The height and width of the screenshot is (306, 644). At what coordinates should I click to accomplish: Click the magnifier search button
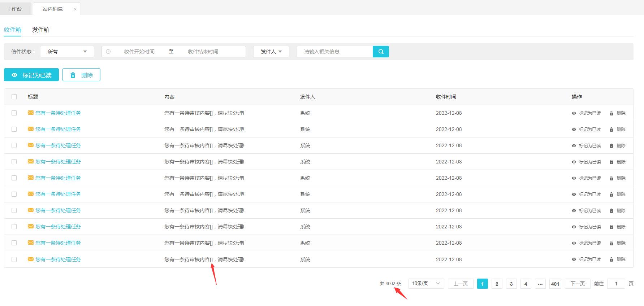tap(381, 52)
